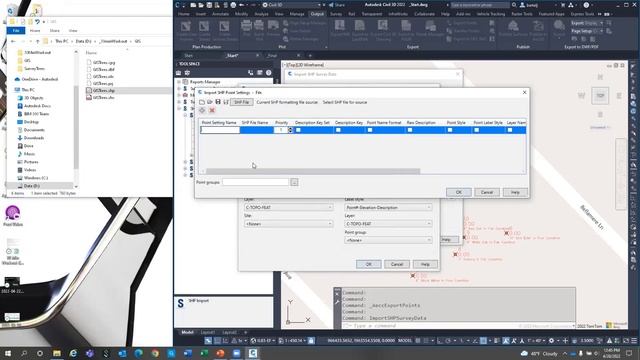Image resolution: width=640 pixels, height=360 pixels.
Task: Open Windows Start menu
Action: (8, 353)
